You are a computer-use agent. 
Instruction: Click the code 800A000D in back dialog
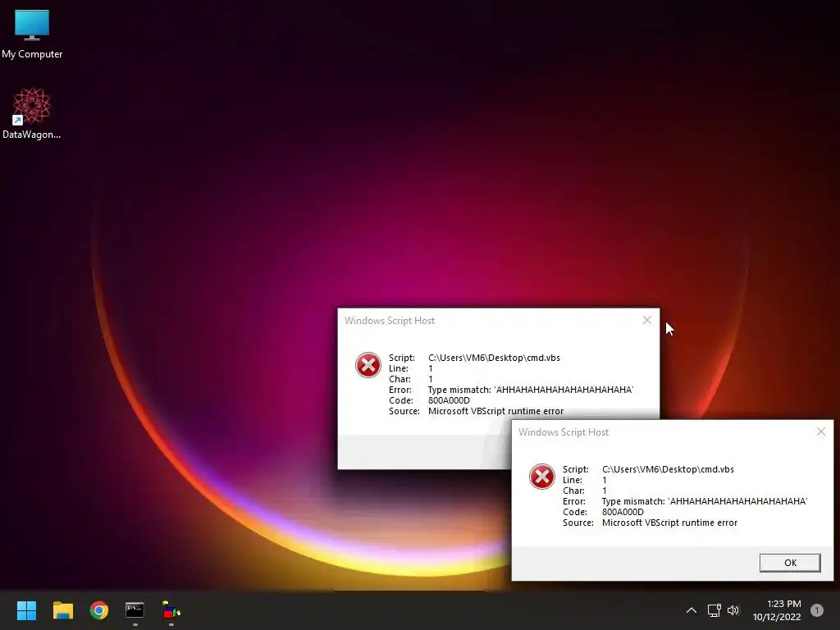[x=449, y=400]
